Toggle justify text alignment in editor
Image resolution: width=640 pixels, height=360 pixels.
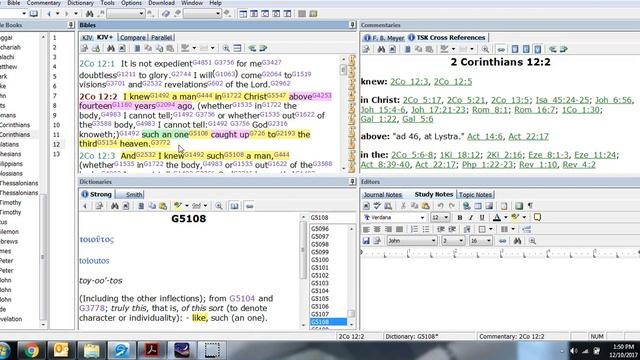(x=400, y=229)
